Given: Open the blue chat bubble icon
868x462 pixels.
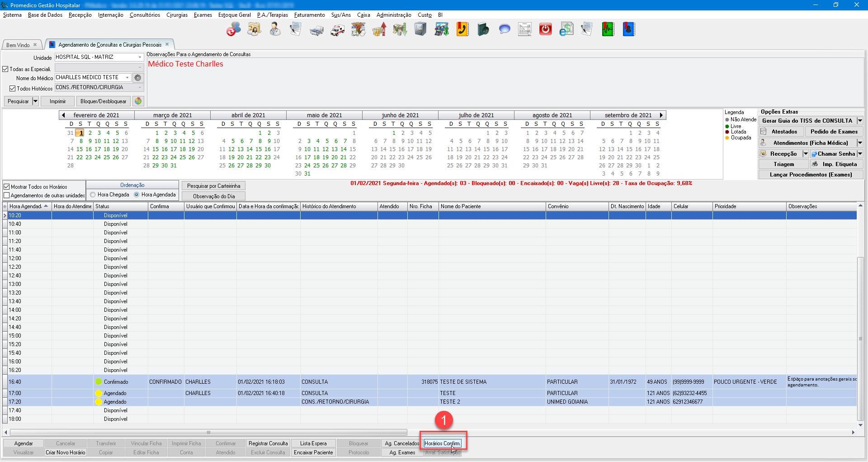Looking at the screenshot, I should coord(504,29).
